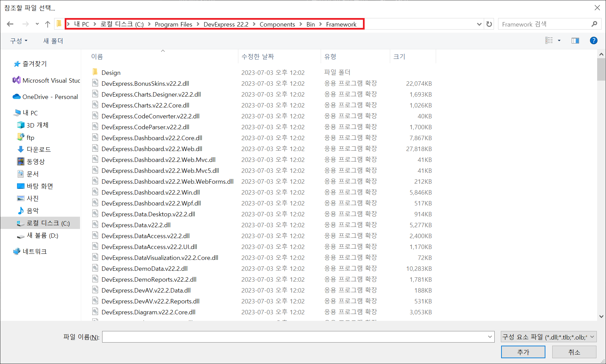Open help with question mark icon
The width and height of the screenshot is (606, 364).
594,40
